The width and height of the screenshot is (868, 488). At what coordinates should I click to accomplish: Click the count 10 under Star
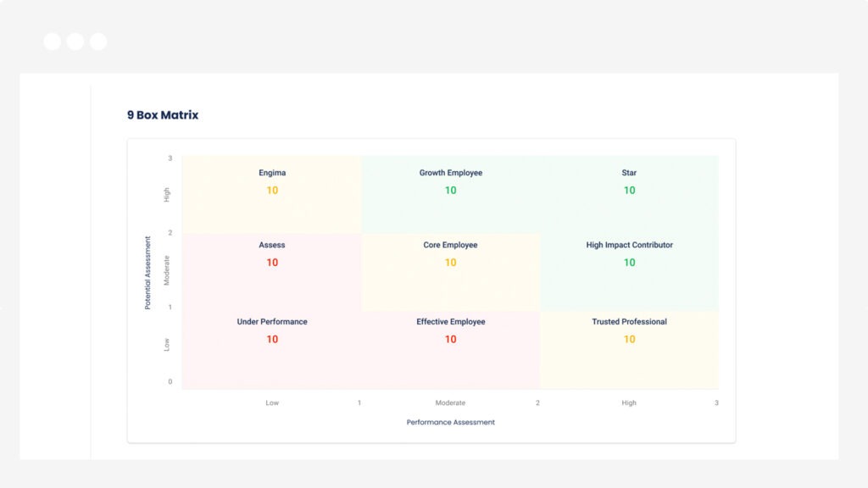tap(628, 191)
